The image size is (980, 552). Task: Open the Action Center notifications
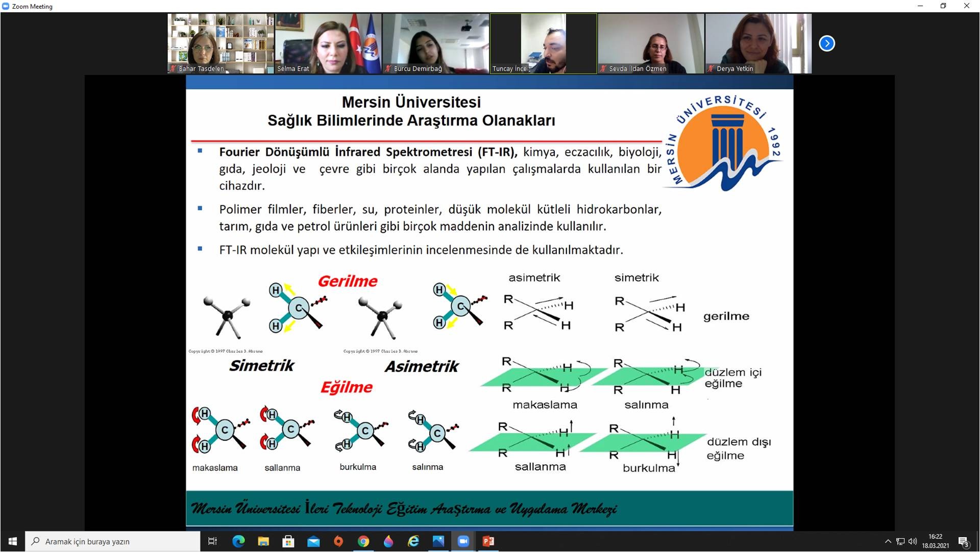click(964, 541)
